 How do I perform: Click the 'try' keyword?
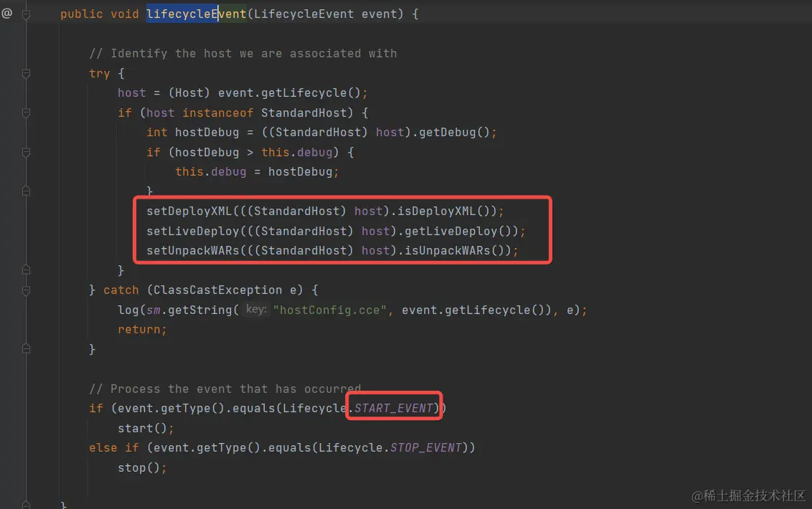click(x=100, y=74)
